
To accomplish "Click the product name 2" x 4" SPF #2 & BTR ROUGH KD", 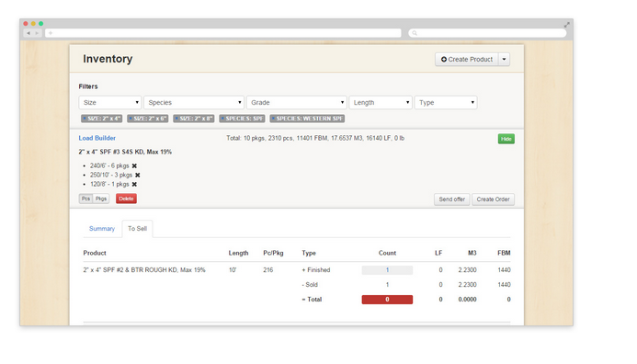I will 144,270.
